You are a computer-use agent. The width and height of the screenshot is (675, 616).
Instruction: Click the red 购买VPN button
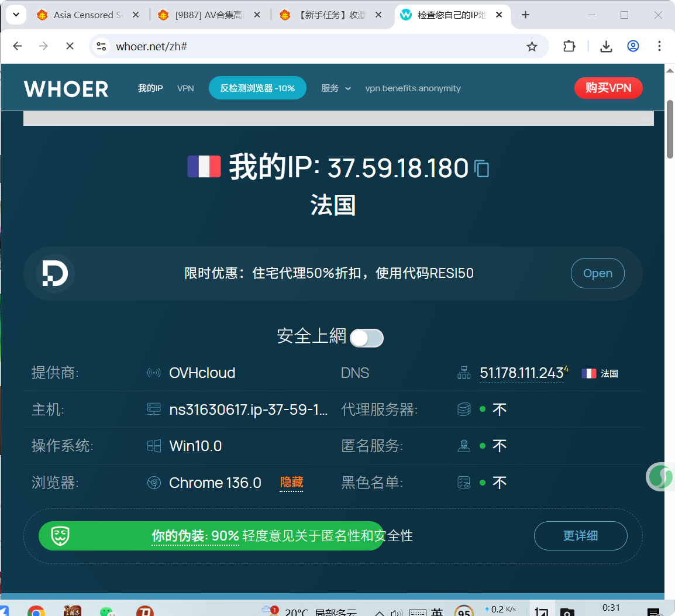click(608, 88)
